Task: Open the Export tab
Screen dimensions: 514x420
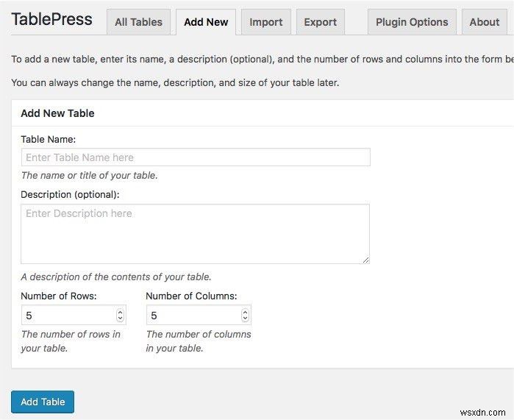Action: (321, 22)
